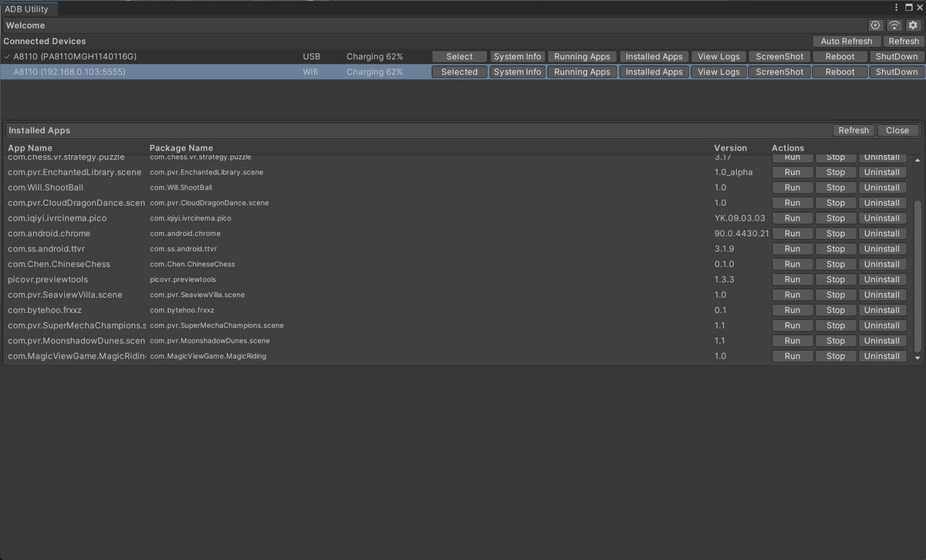Select the USB A8110 device

tap(459, 56)
